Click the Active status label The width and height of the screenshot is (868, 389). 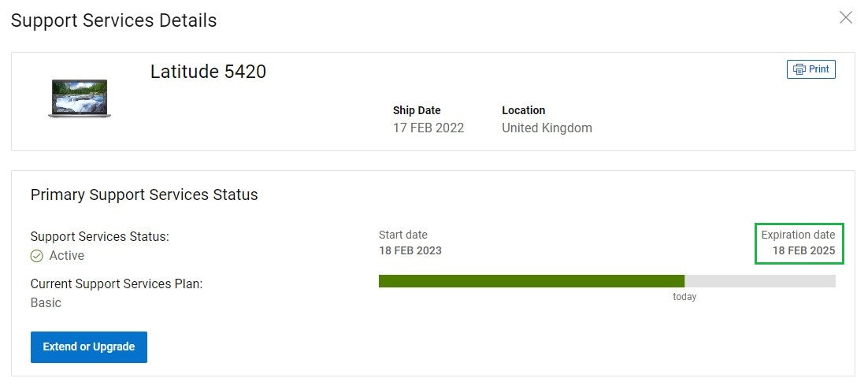pos(66,256)
